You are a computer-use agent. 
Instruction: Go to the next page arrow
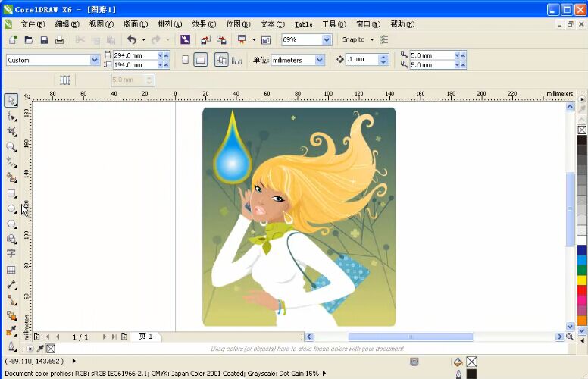(x=105, y=337)
